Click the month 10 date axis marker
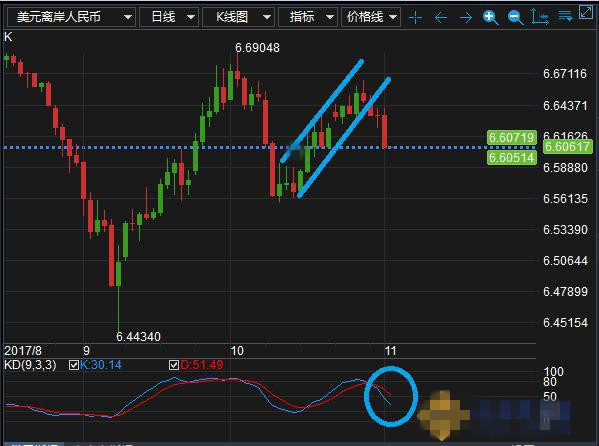Image resolution: width=599 pixels, height=446 pixels. [x=237, y=351]
